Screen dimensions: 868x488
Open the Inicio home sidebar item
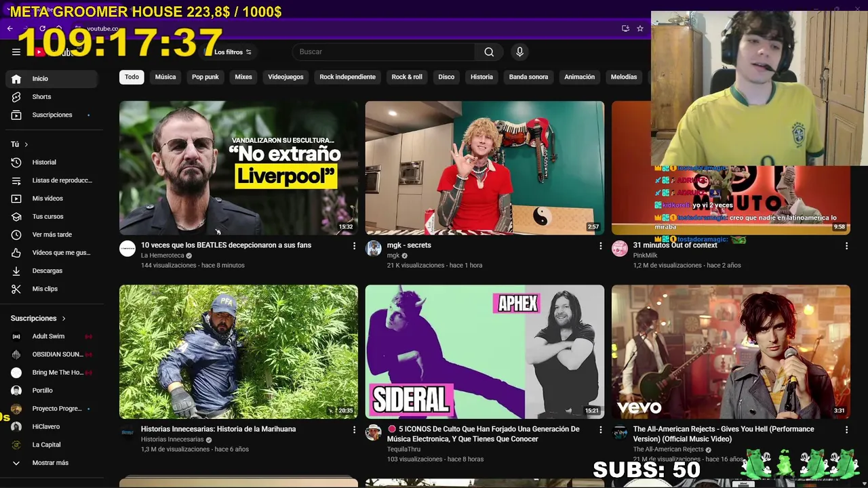(x=52, y=79)
